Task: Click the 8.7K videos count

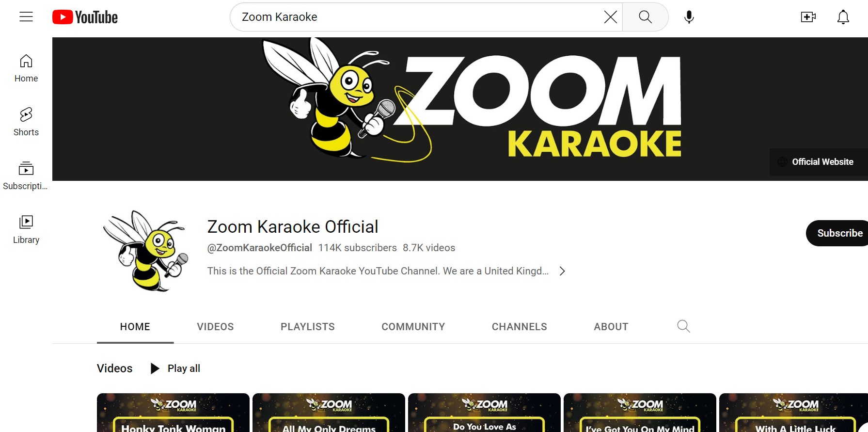Action: [x=429, y=248]
